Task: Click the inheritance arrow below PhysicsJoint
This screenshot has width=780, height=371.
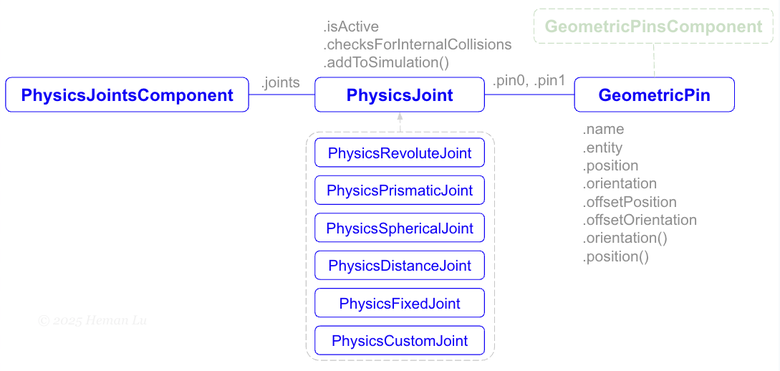Action: (x=399, y=122)
